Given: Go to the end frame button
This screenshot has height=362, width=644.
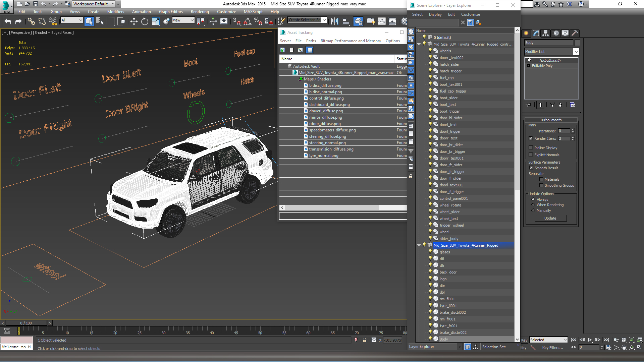Looking at the screenshot, I should click(606, 340).
